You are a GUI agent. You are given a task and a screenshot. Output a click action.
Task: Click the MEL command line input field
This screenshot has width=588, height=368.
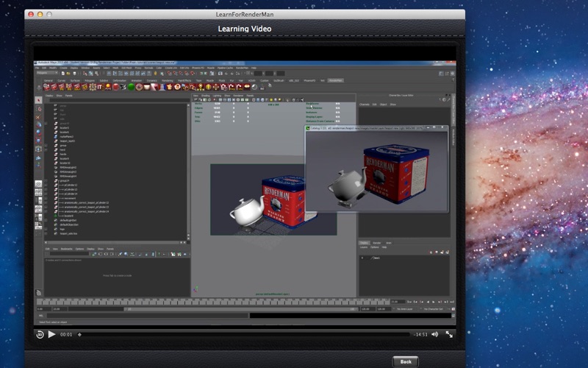point(148,316)
